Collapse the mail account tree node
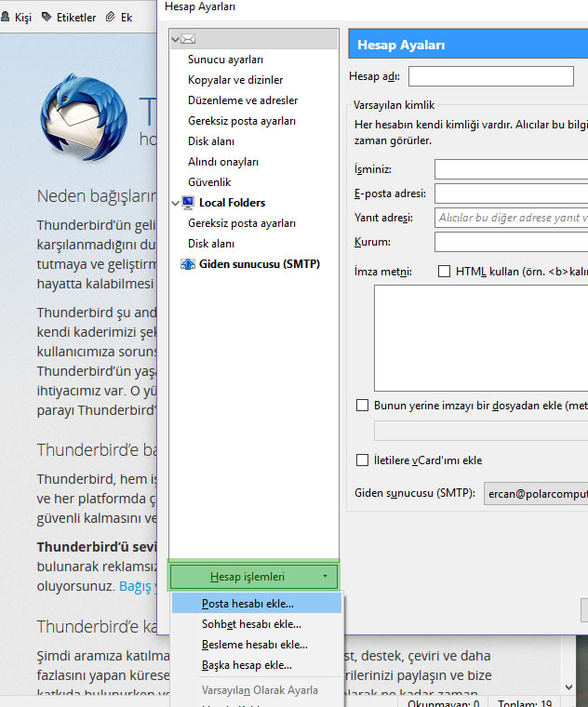The height and width of the screenshot is (707, 588). [176, 40]
